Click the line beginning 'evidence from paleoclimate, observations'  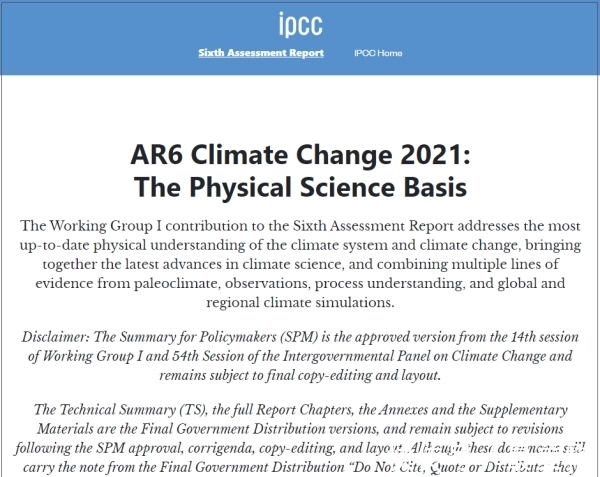300,283
